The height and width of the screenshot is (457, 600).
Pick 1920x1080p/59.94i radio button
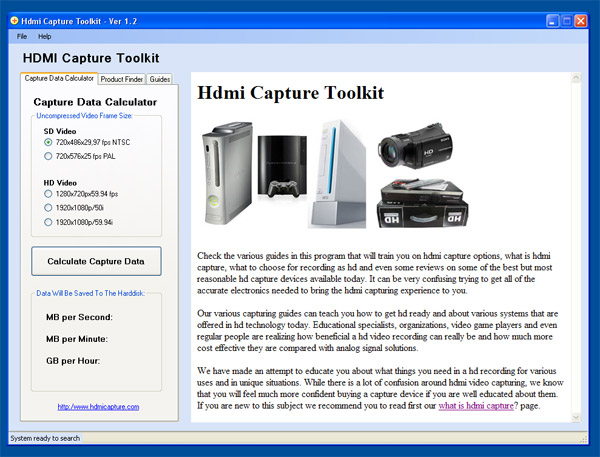(78, 222)
